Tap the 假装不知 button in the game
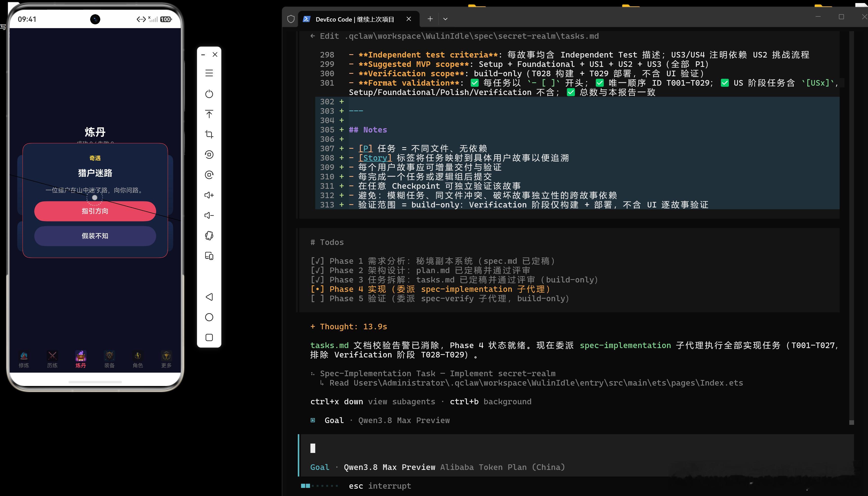This screenshot has width=868, height=496. [95, 236]
